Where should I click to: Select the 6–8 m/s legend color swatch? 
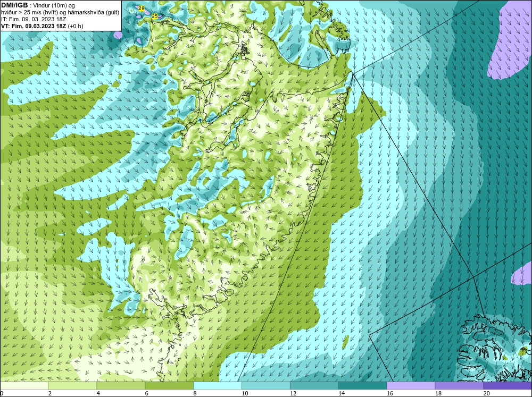pos(169,386)
